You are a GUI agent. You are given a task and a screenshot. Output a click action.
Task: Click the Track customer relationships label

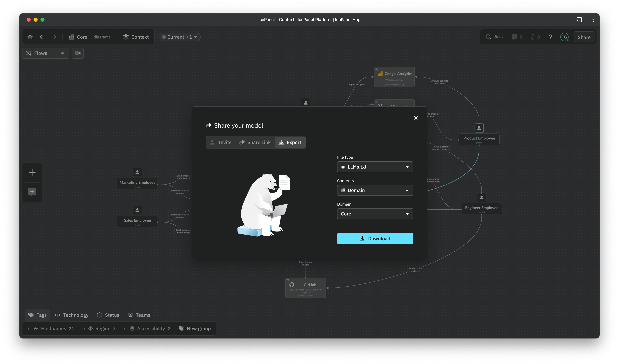pos(183,231)
